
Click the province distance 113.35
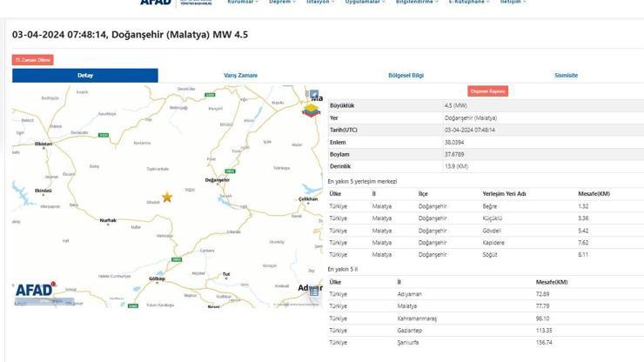pyautogui.click(x=544, y=331)
